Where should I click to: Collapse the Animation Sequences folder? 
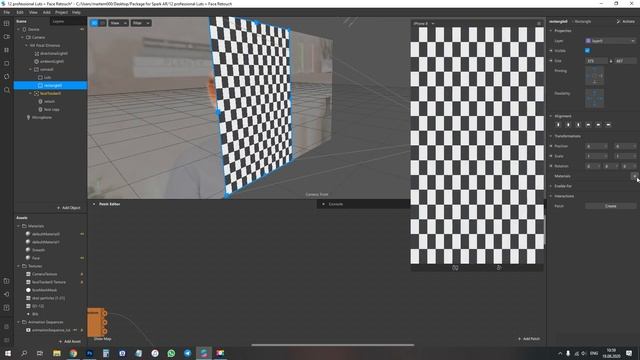pyautogui.click(x=18, y=322)
